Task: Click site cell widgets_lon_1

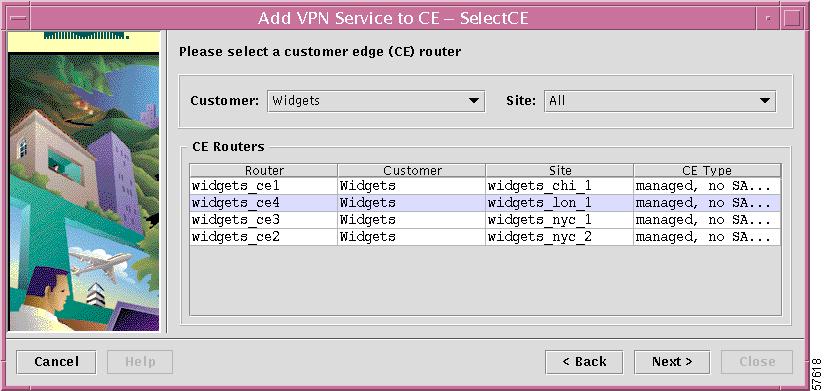Action: pos(560,203)
